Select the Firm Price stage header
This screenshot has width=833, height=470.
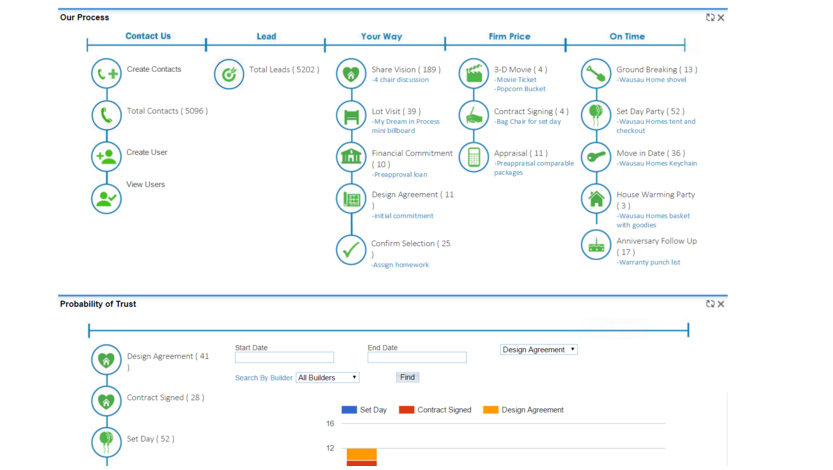[x=509, y=36]
